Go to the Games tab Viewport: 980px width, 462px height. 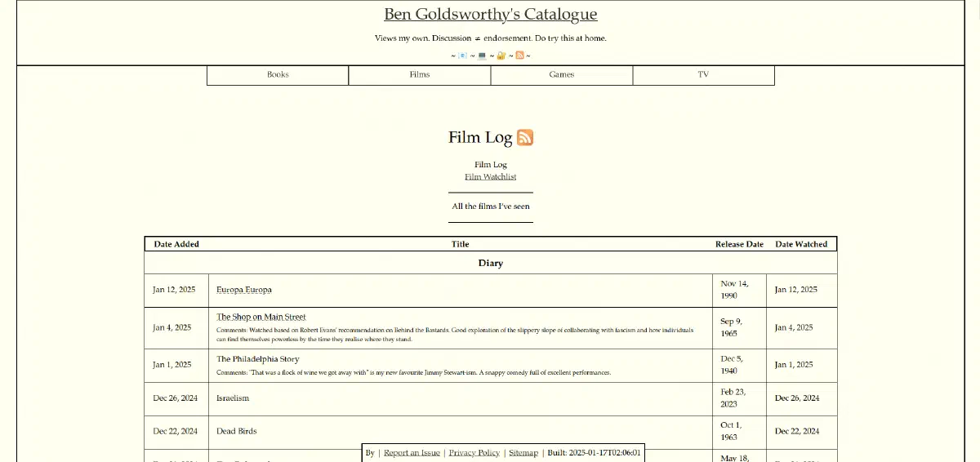[x=562, y=75]
